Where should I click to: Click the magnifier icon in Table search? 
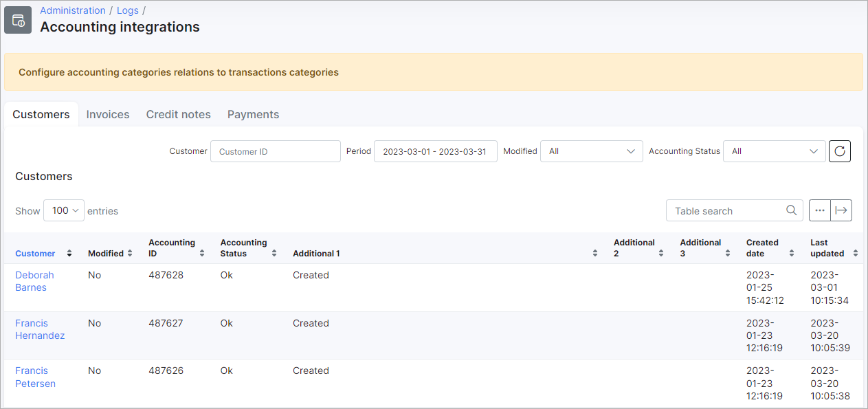(x=791, y=210)
